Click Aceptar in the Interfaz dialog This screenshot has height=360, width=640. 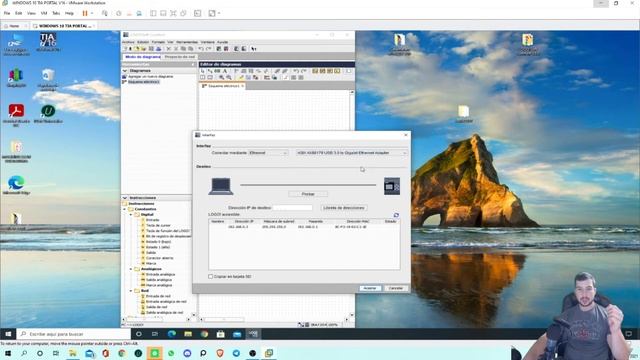click(370, 288)
